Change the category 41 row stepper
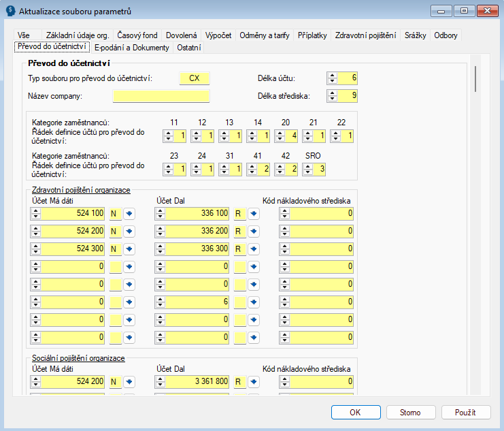The width and height of the screenshot is (504, 431). (252, 170)
